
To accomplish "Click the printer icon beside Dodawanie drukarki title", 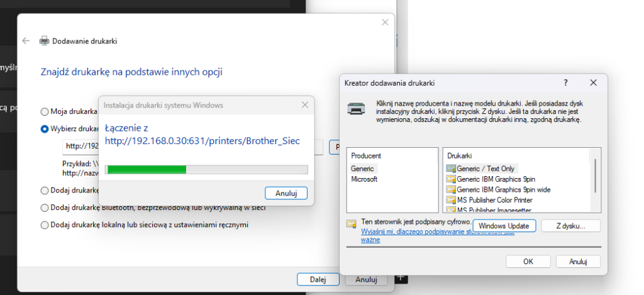I will [x=44, y=41].
